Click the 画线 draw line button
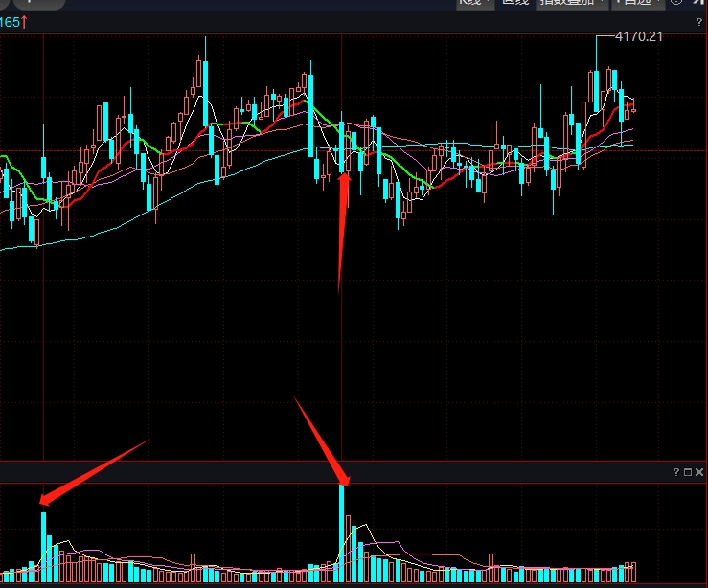Screen dimensions: 708x588 tap(515, 3)
